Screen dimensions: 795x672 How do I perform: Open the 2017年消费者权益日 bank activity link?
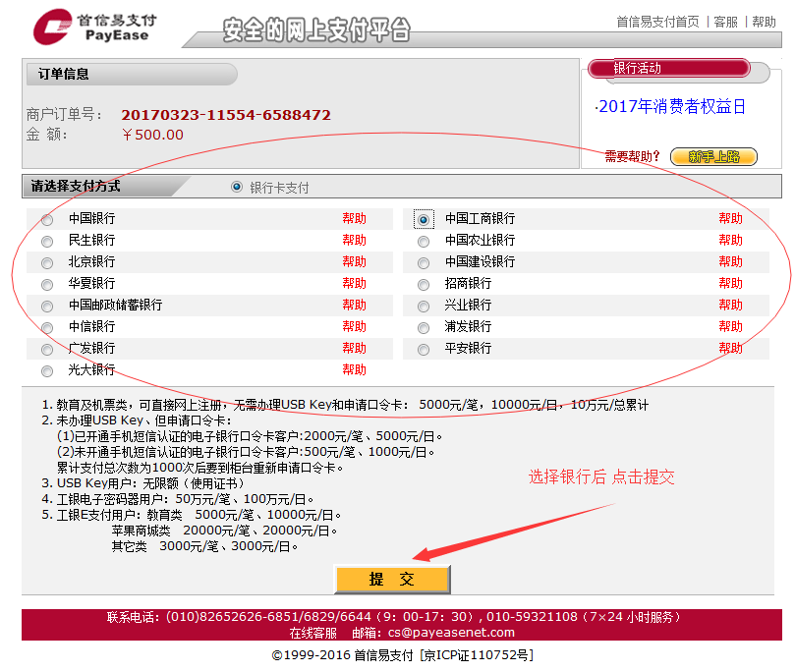point(672,106)
